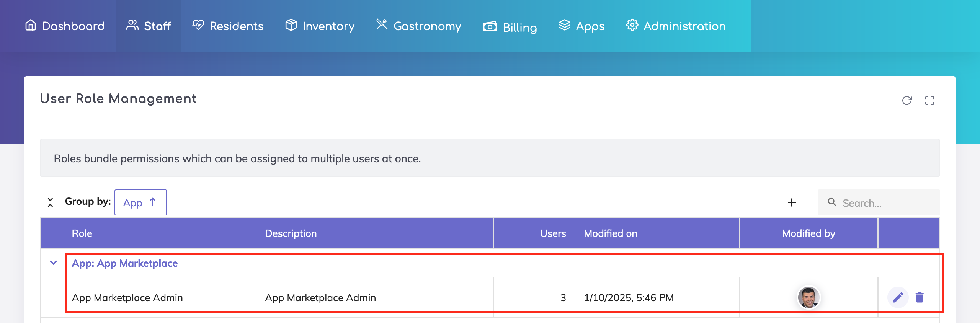Sort by the Modified on column
This screenshot has height=323, width=980.
click(611, 233)
